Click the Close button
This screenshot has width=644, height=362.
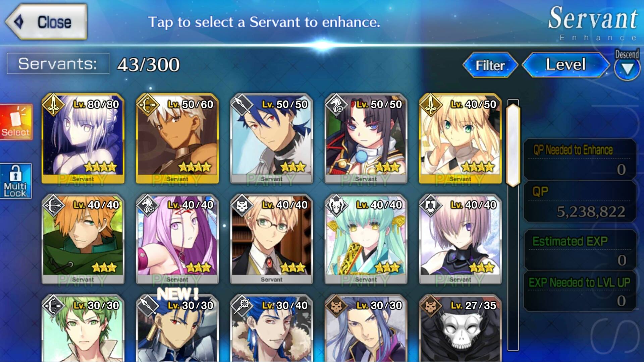[x=47, y=22]
